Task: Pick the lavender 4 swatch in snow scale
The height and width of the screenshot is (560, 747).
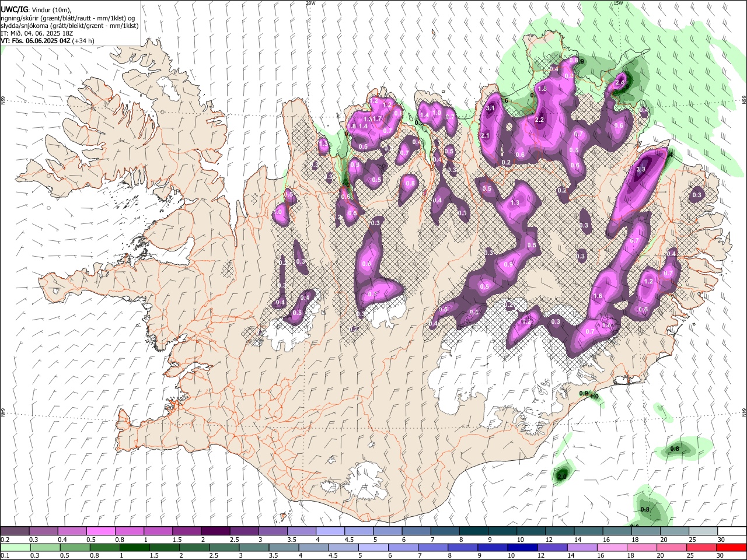Action: 330,531
